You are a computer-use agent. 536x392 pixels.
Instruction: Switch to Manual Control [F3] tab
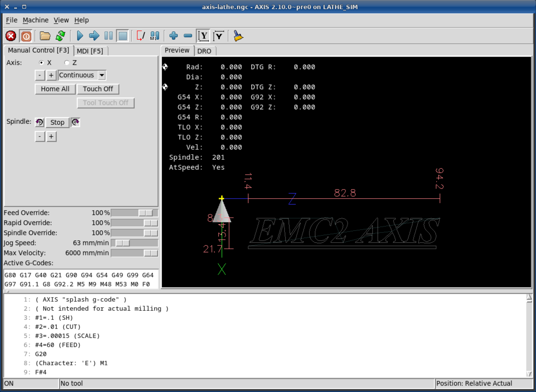(x=38, y=50)
